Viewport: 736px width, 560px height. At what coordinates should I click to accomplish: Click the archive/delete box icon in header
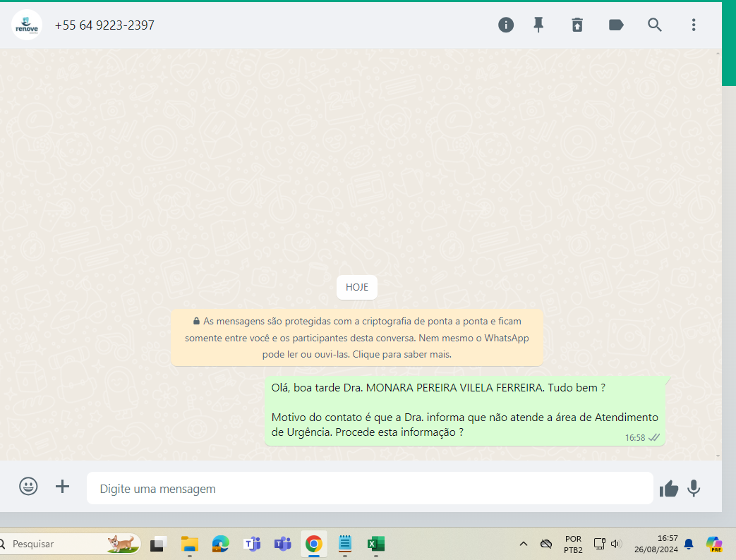[x=577, y=25]
